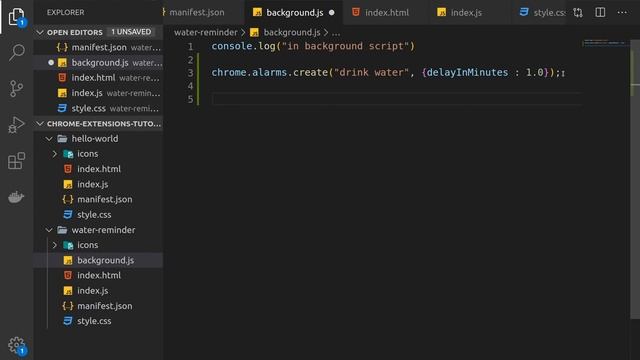Open style.css in hello-world folder
This screenshot has height=360, width=640.
tap(98, 215)
